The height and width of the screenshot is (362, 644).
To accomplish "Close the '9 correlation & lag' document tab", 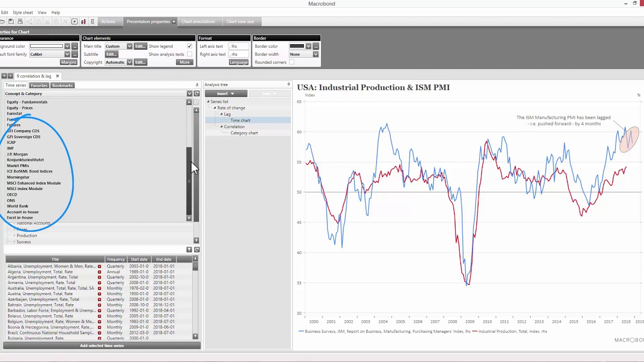I will tap(57, 76).
